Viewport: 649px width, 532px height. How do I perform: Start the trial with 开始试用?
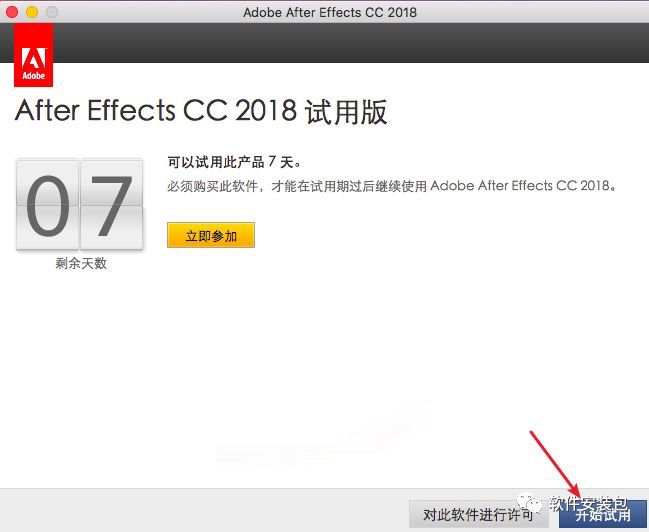click(603, 515)
